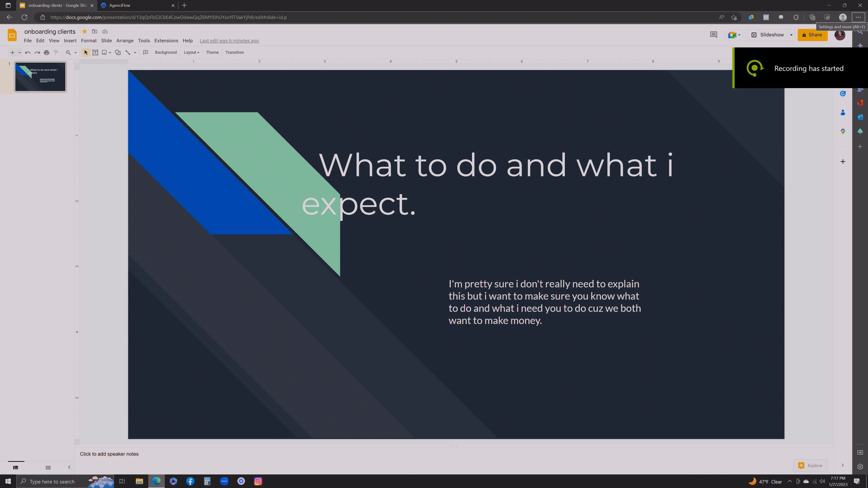
Task: Open the zoom level dropdown arrow
Action: point(75,53)
